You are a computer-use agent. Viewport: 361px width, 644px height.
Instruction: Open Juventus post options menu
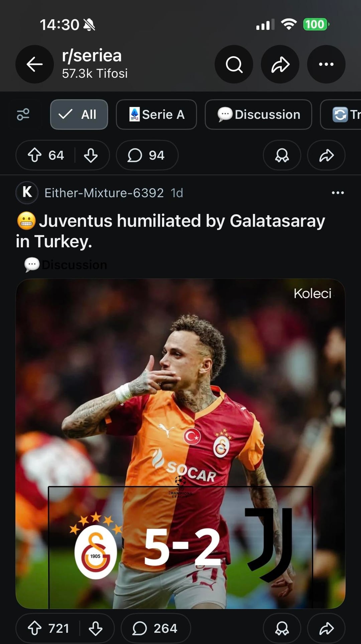click(338, 193)
